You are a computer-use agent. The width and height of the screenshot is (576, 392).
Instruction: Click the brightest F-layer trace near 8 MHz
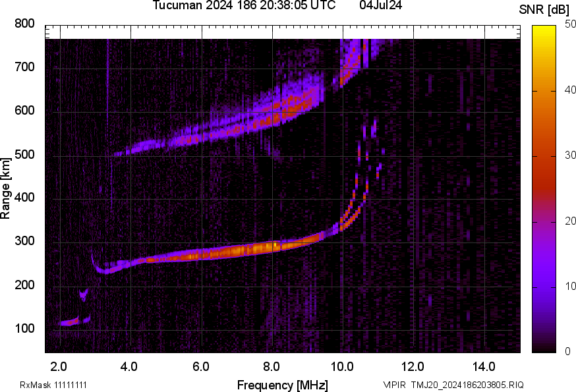[275, 246]
